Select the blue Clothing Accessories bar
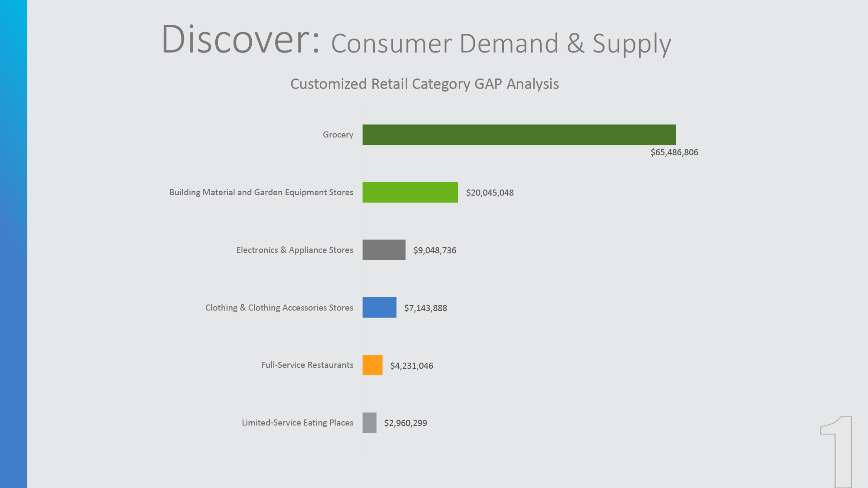The width and height of the screenshot is (868, 488). point(379,308)
